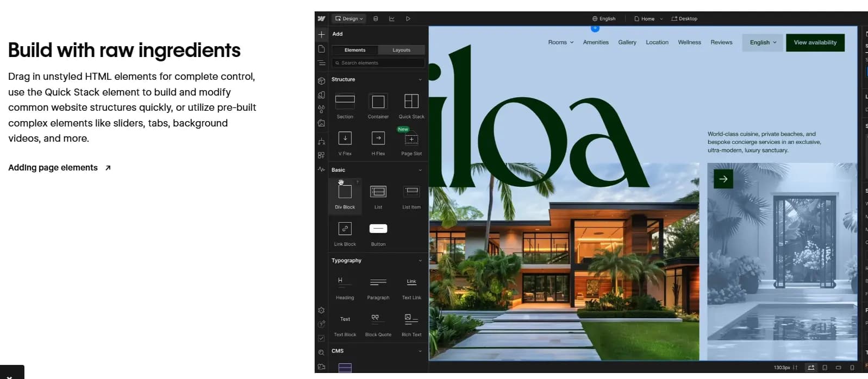Open the Audit checkbox icon in sidebar

point(321,338)
